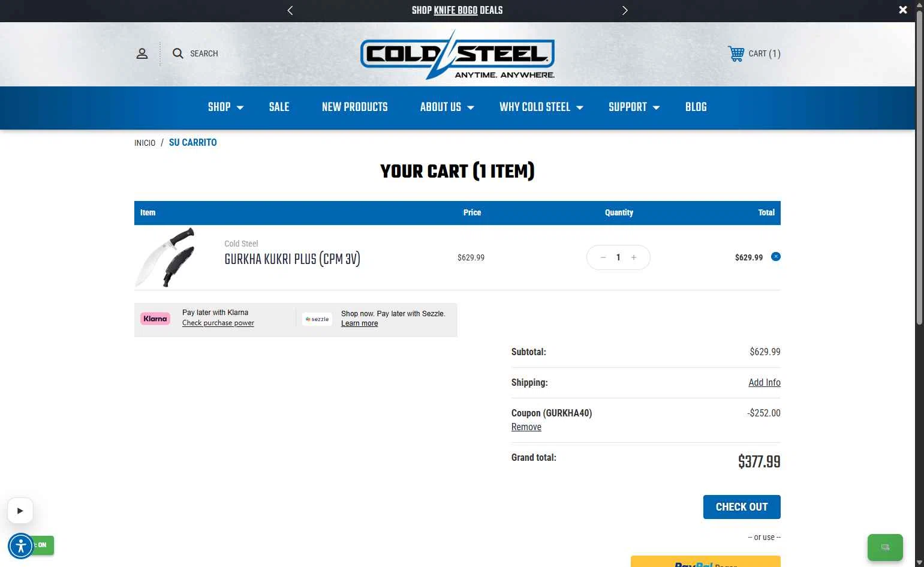Viewport: 924px width, 567px height.
Task: Decrease quantity with minus button
Action: pos(603,257)
